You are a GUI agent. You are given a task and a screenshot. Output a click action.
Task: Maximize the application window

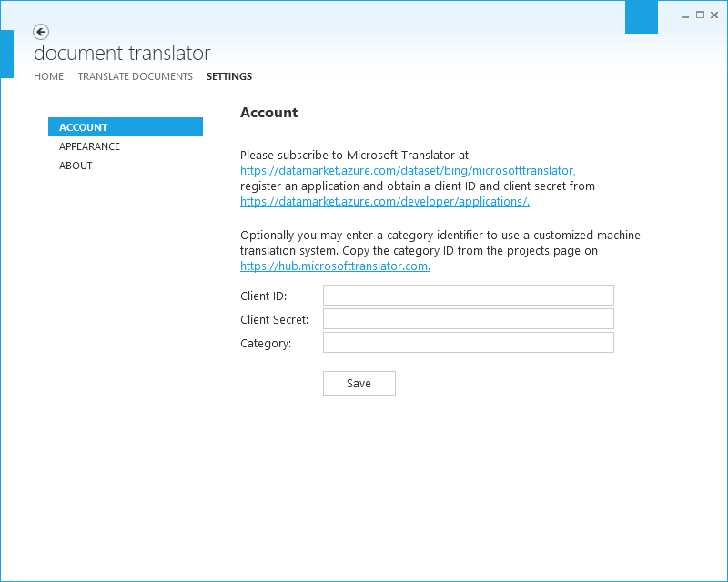click(x=699, y=15)
